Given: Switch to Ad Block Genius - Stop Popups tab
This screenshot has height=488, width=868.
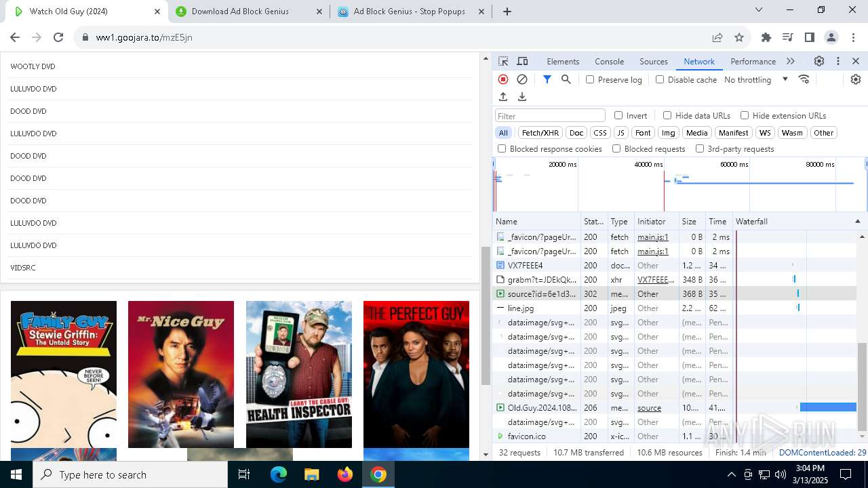Looking at the screenshot, I should (x=410, y=12).
